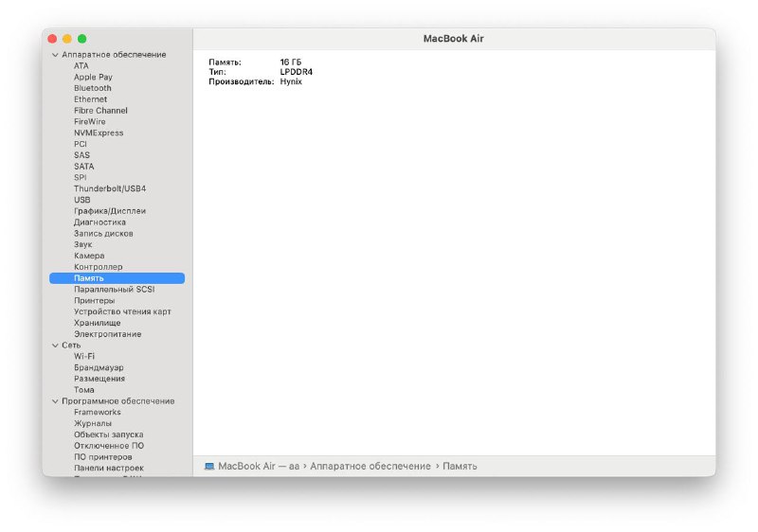The image size is (758, 532).
Task: Select NVMExpress item
Action: tap(99, 133)
